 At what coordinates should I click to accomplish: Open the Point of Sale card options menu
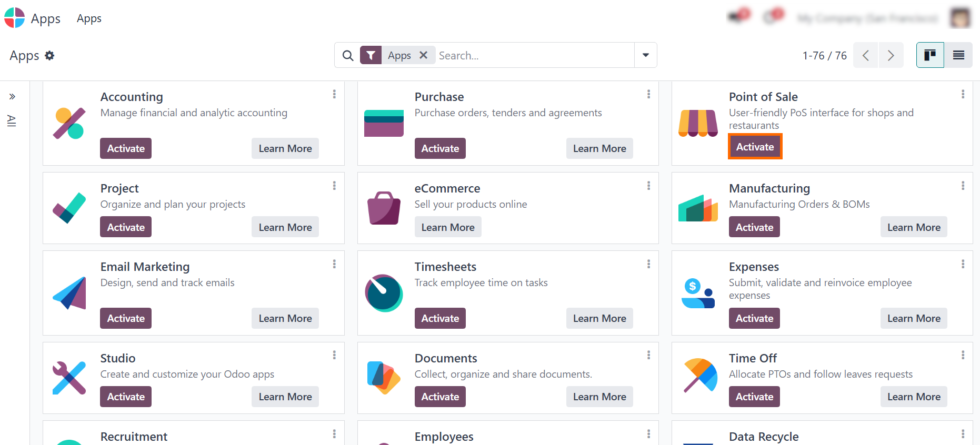tap(963, 94)
